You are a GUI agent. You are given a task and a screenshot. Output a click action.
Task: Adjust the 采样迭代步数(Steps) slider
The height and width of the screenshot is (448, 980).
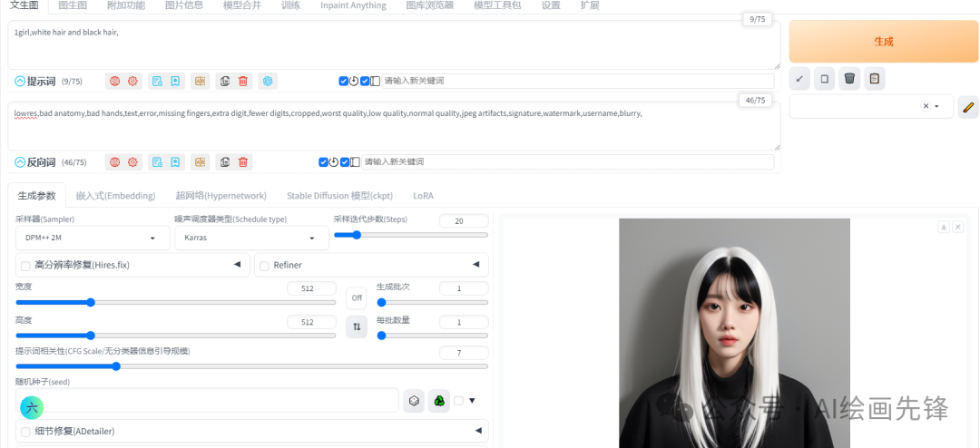click(x=411, y=235)
